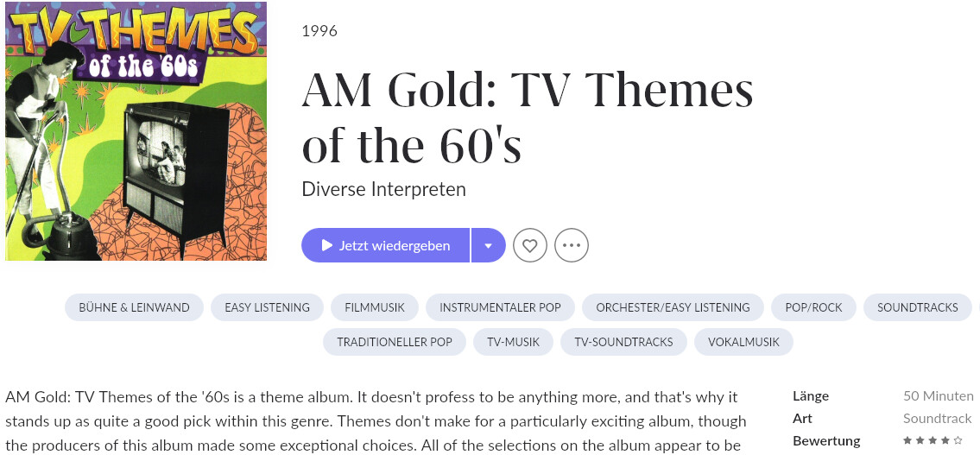
Task: Expand the play options dropdown arrow
Action: pos(489,245)
